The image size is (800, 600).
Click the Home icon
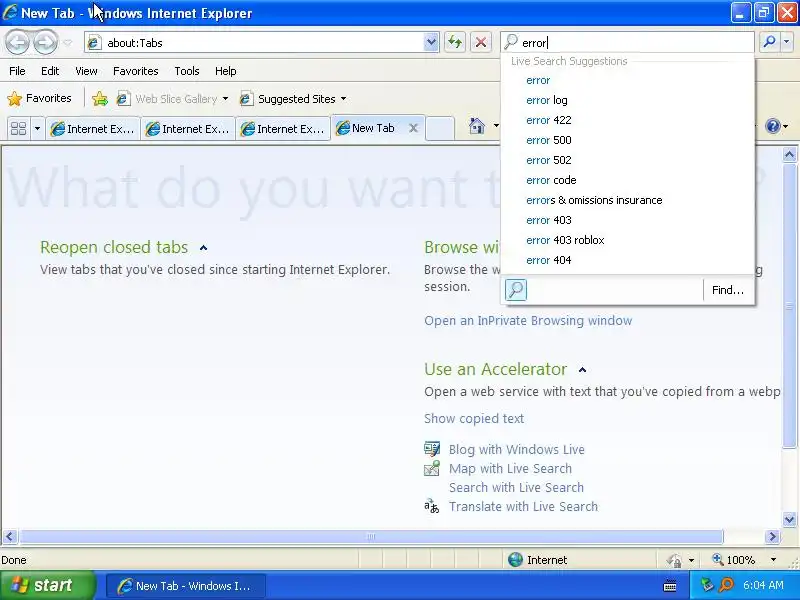(x=477, y=126)
